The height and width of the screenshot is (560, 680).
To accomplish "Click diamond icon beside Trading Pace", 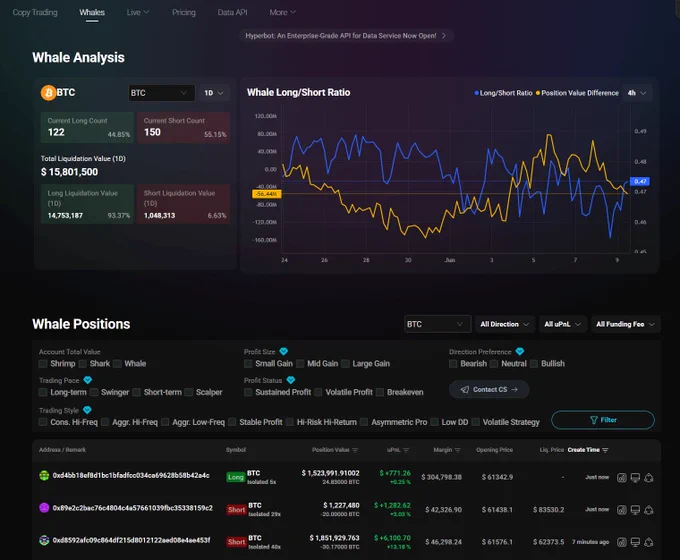I will click(x=88, y=380).
